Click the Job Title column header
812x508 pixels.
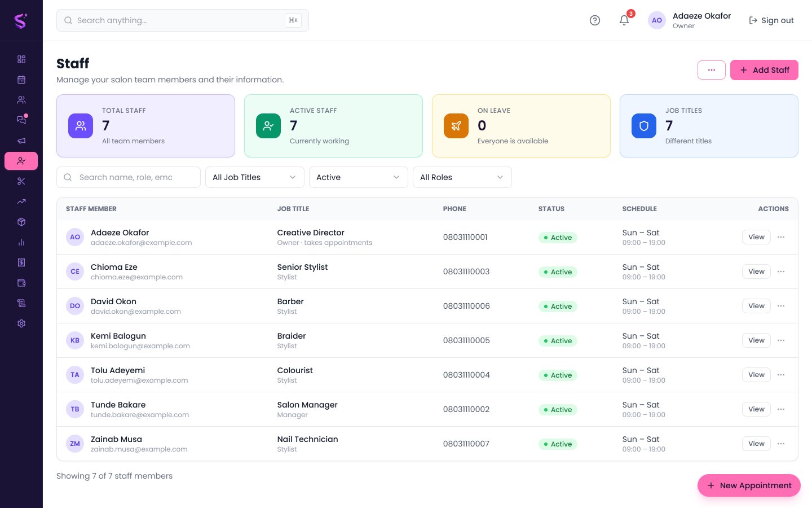point(293,209)
